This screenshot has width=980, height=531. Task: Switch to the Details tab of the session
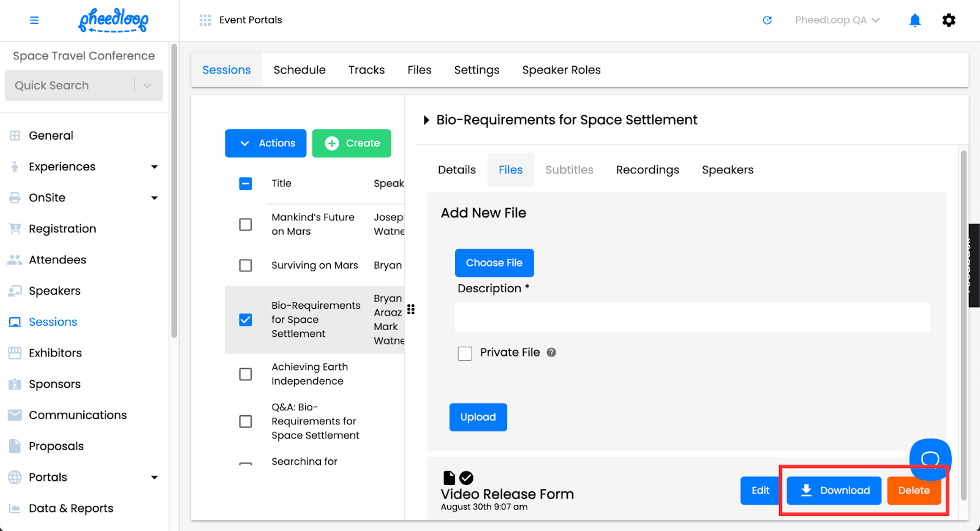pyautogui.click(x=457, y=170)
